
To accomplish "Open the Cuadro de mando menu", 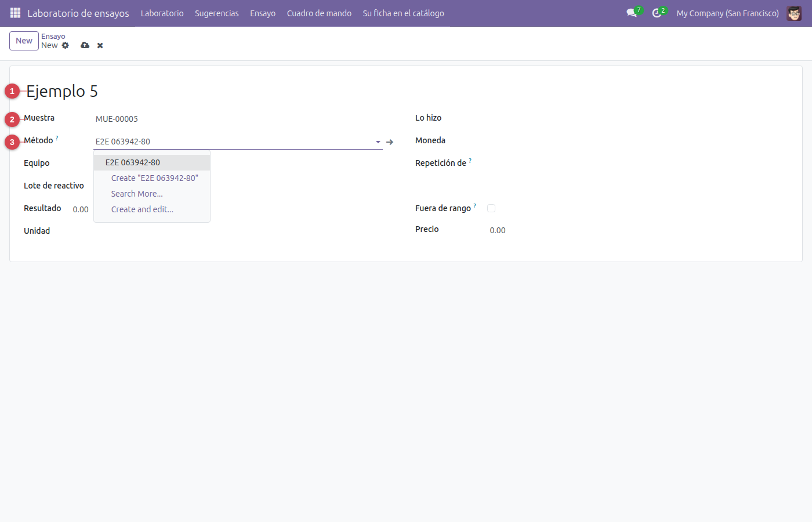I will tap(319, 13).
